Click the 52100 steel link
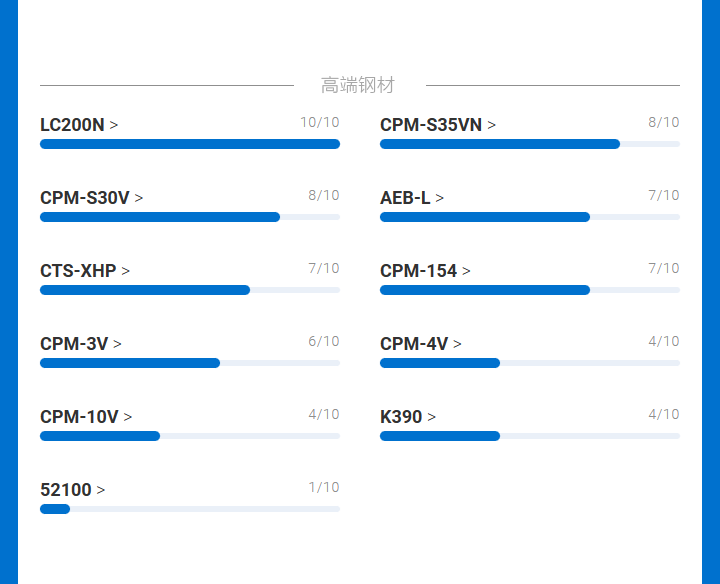 tap(72, 490)
